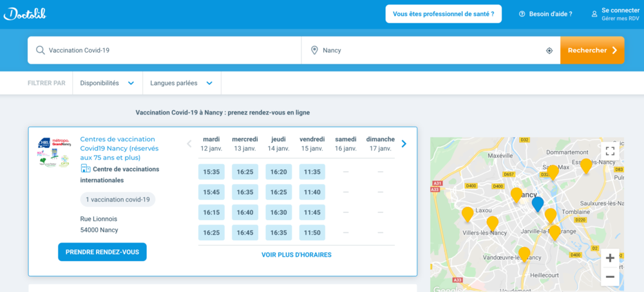Open the Disponibilités filter dropdown
The height and width of the screenshot is (292, 644).
click(x=106, y=83)
